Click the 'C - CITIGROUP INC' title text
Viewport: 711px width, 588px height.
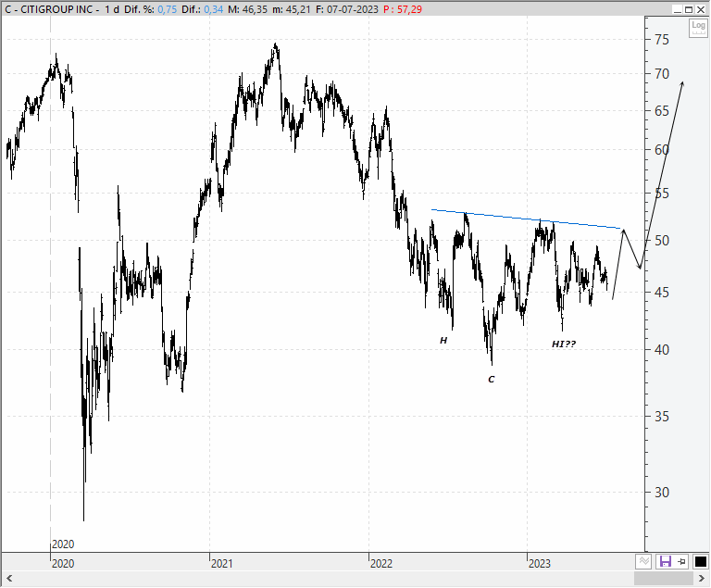point(48,9)
